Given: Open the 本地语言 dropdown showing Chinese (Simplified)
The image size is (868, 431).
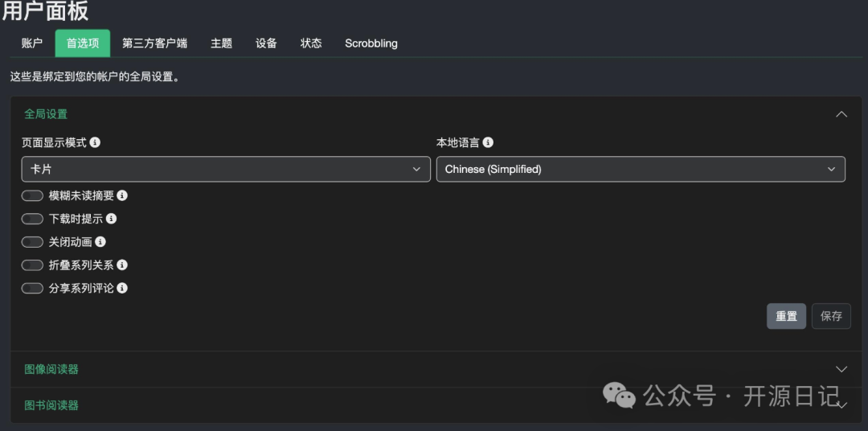Looking at the screenshot, I should coord(640,169).
